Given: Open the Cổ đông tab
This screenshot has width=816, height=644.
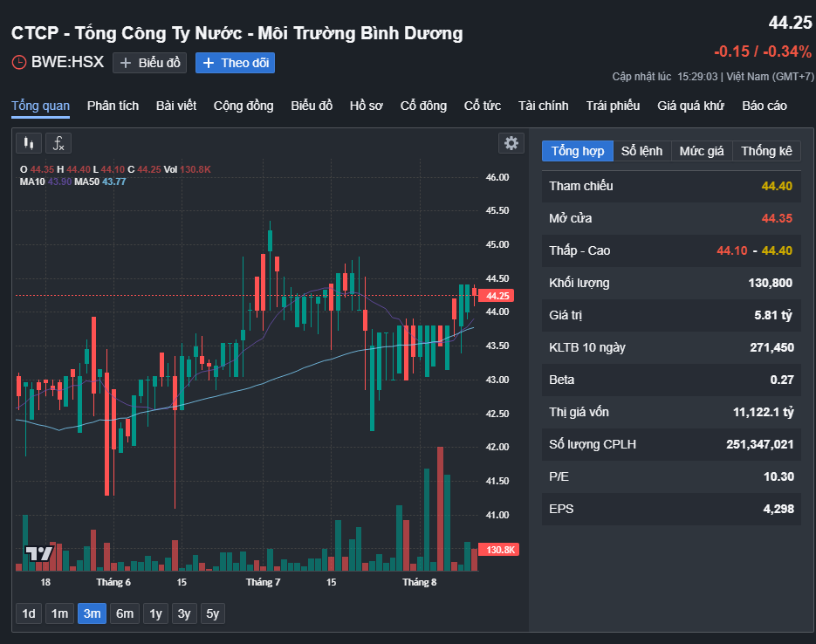Looking at the screenshot, I should point(423,106).
